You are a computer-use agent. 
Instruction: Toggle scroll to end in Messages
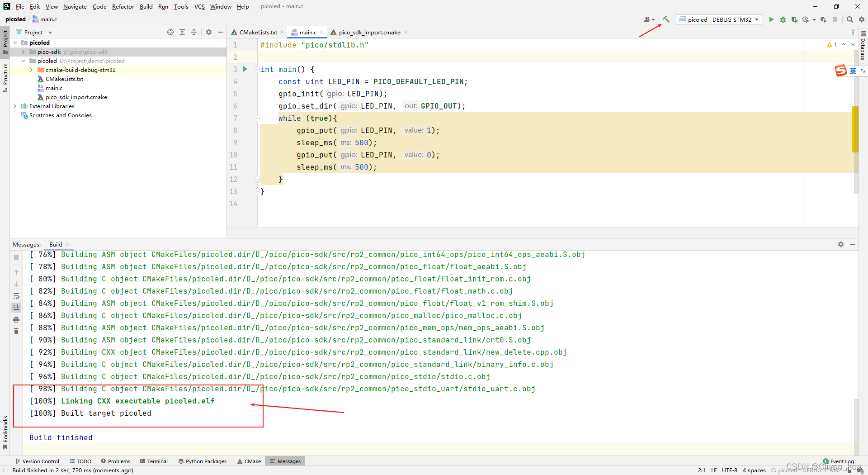16,308
